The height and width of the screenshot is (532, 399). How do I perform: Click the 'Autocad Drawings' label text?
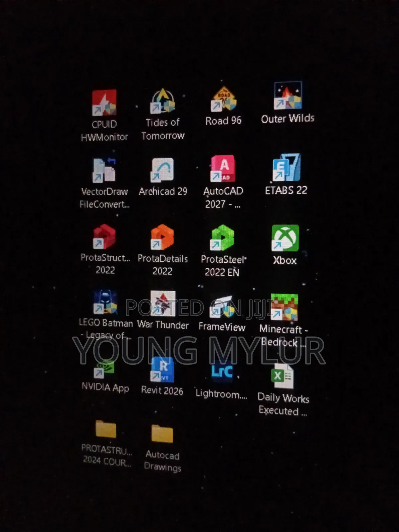pos(163,461)
